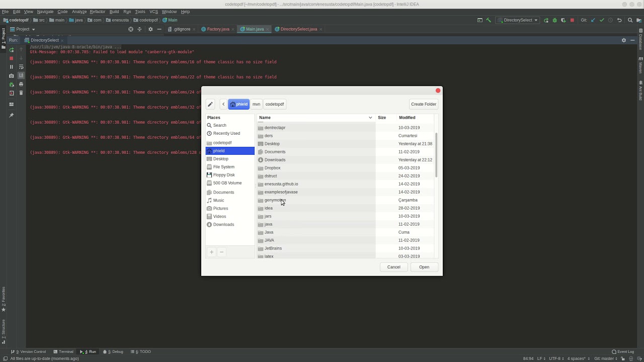Click the Git: master branch widget
The width and height of the screenshot is (644, 362).
(607, 358)
